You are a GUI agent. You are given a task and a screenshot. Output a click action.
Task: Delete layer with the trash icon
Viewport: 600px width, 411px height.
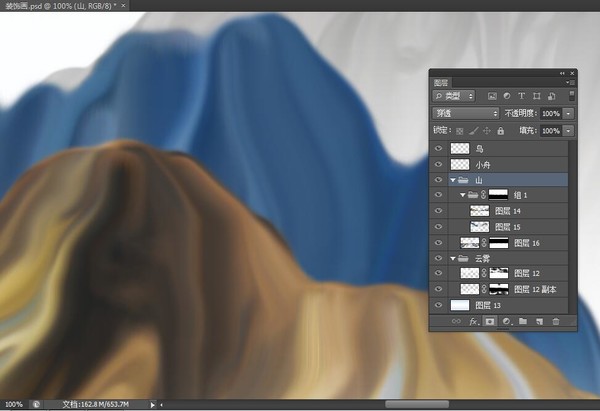coord(556,321)
